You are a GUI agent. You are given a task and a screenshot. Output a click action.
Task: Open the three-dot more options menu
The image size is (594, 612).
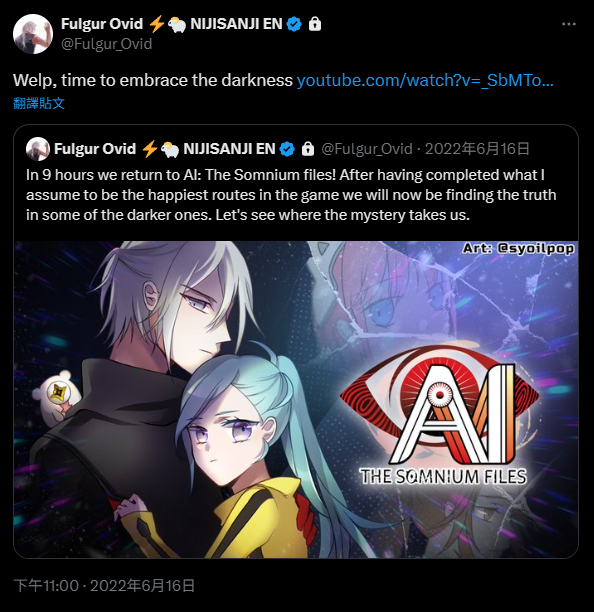pyautogui.click(x=569, y=24)
